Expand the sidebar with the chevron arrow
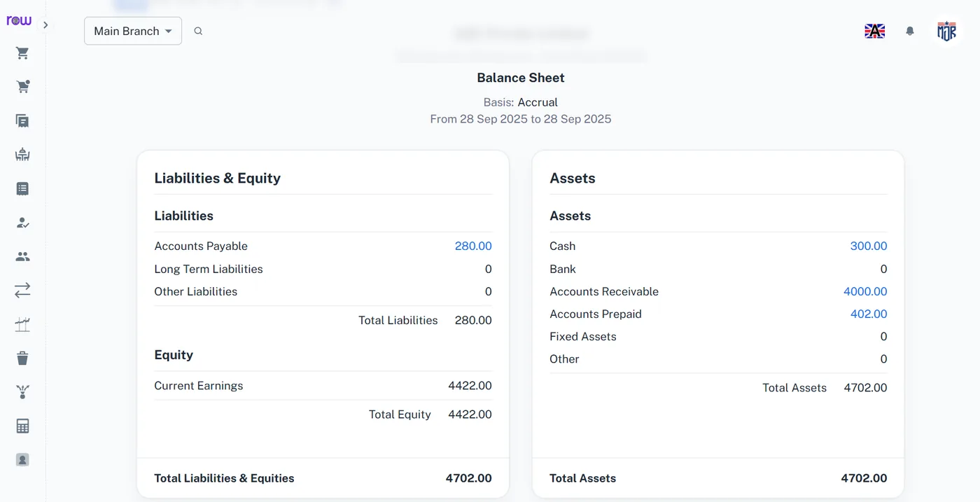 [45, 25]
